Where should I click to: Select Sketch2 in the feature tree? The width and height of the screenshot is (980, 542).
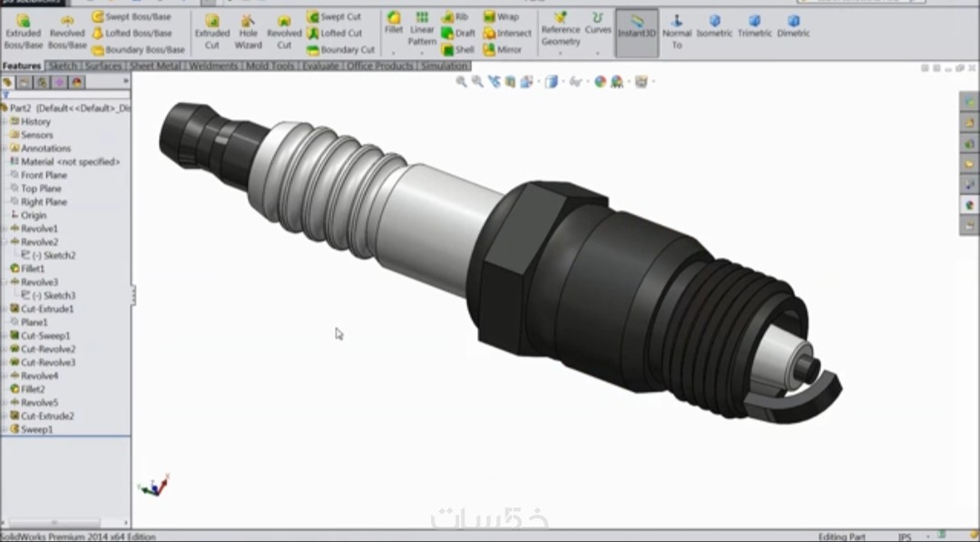(48, 255)
